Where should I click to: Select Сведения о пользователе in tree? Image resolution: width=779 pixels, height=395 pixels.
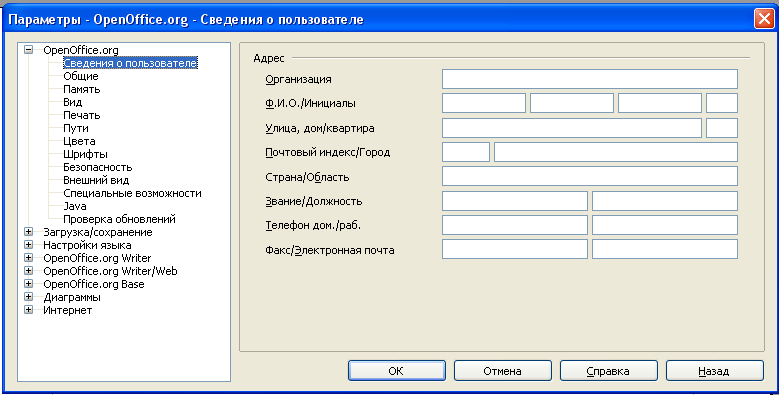pyautogui.click(x=130, y=63)
